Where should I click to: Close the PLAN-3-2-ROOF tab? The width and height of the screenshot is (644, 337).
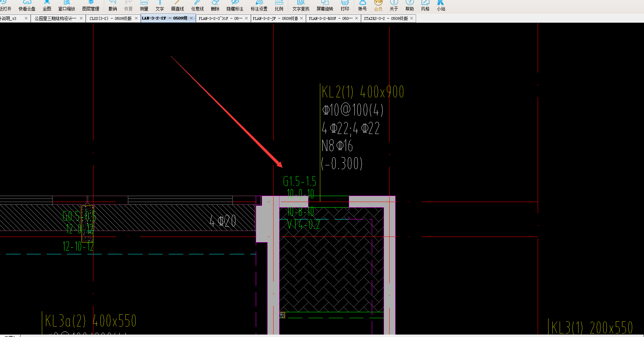tap(356, 18)
